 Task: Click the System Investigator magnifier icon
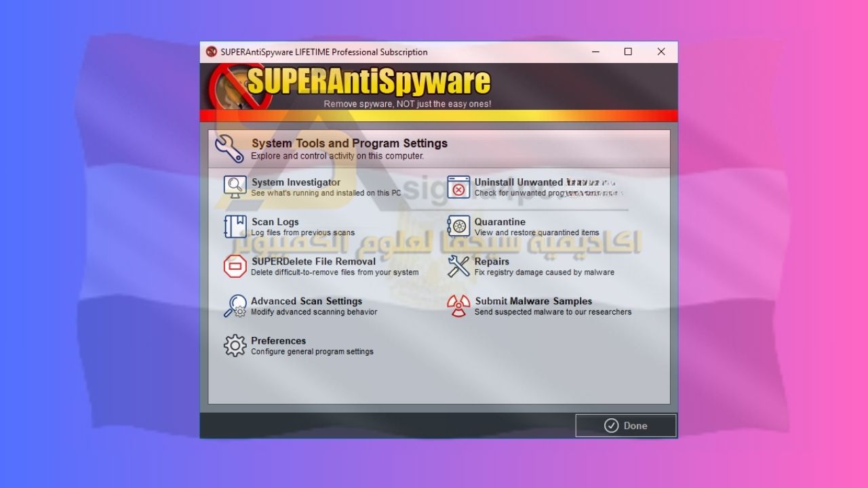pyautogui.click(x=235, y=187)
